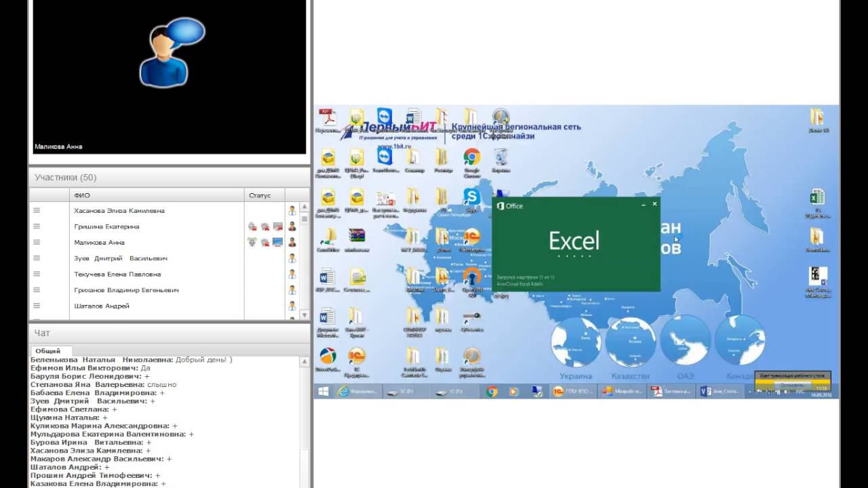Open row menu for Зуев Дмитрий Васильевич

(37, 258)
